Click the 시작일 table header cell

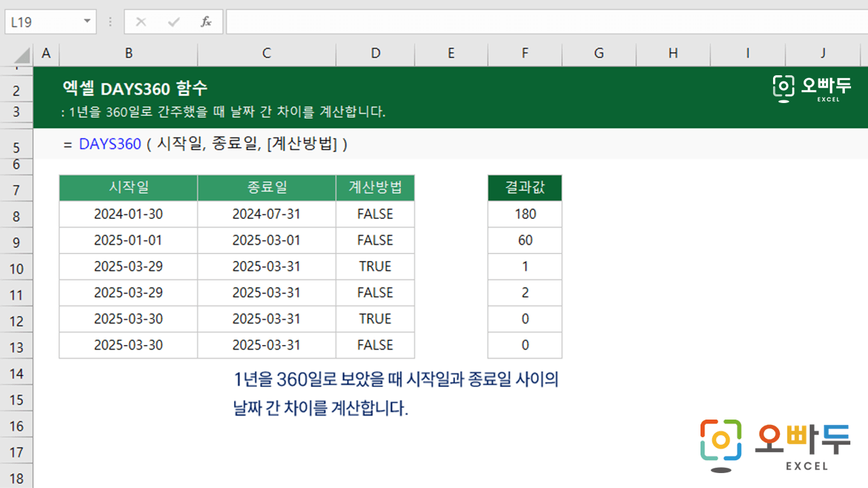click(128, 188)
